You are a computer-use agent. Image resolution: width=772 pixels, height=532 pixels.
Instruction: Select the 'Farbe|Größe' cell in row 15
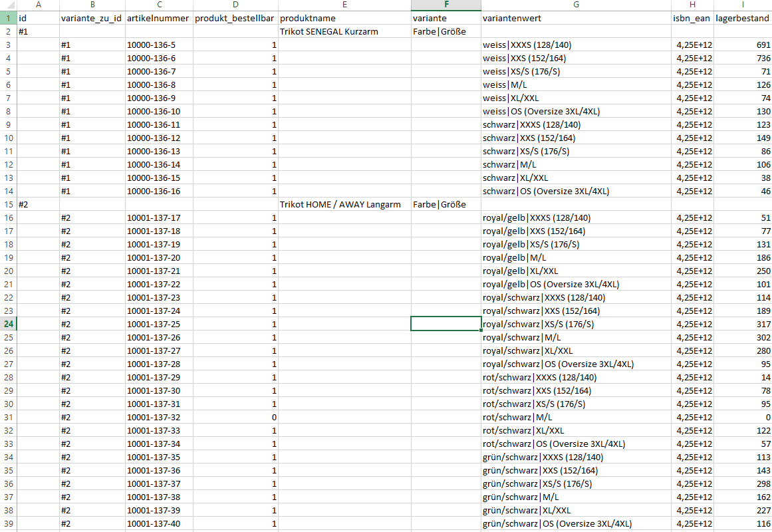tap(446, 204)
